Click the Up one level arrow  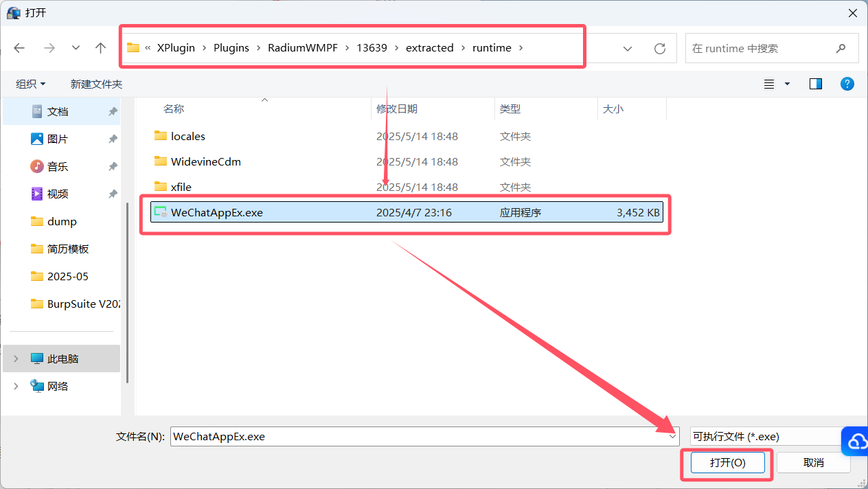pos(101,48)
